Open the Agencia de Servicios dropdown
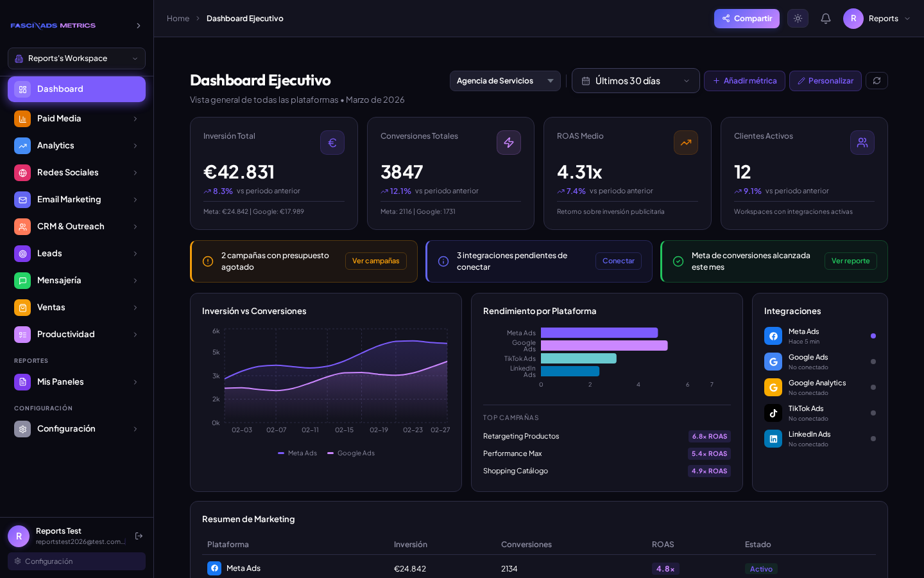 tap(505, 81)
